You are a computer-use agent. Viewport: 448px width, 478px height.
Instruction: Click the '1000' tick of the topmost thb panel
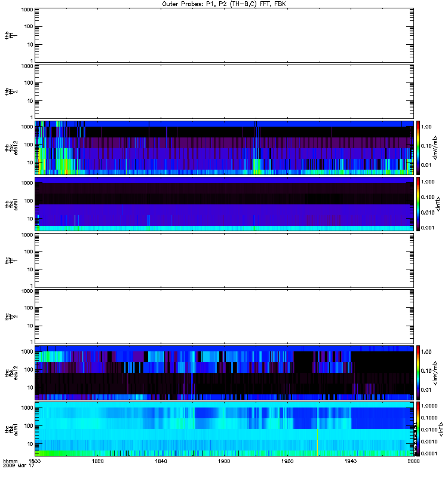27,10
